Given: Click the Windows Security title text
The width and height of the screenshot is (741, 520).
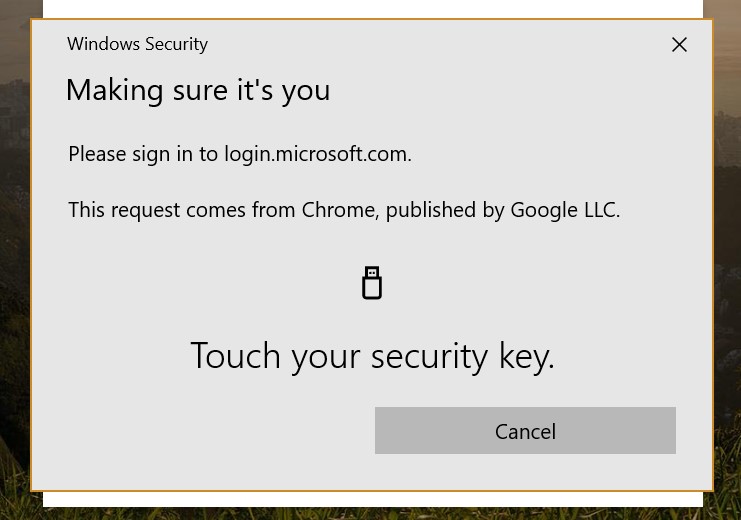Looking at the screenshot, I should tap(138, 44).
